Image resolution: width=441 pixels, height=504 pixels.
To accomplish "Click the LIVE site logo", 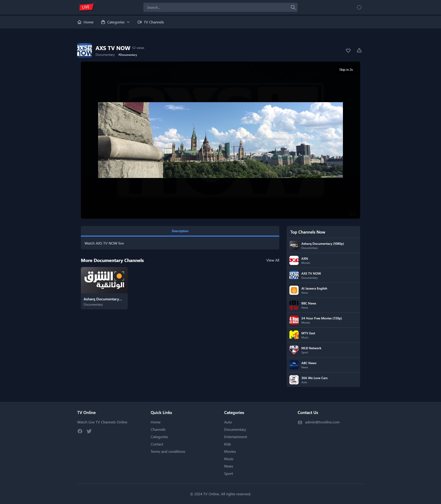I will pos(86,7).
